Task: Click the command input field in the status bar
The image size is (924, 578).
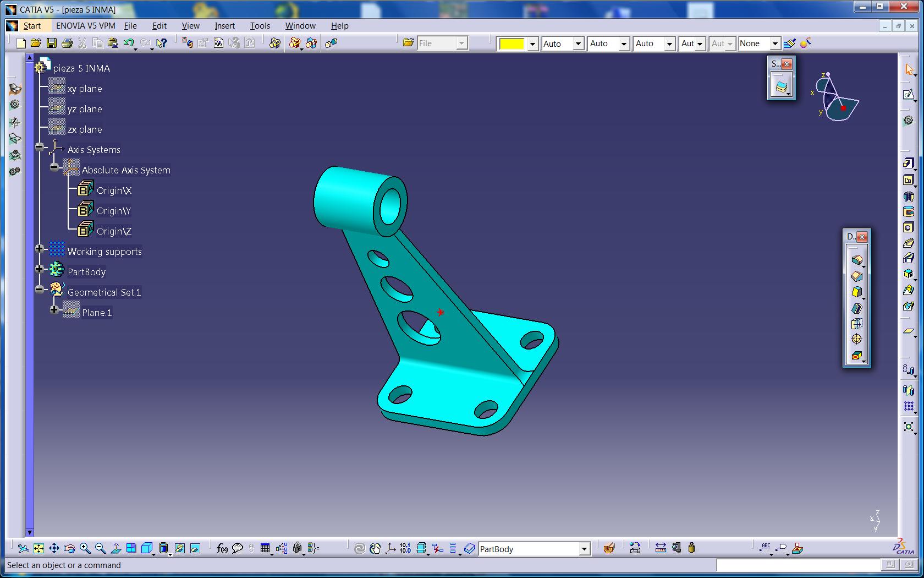Action: tap(798, 565)
